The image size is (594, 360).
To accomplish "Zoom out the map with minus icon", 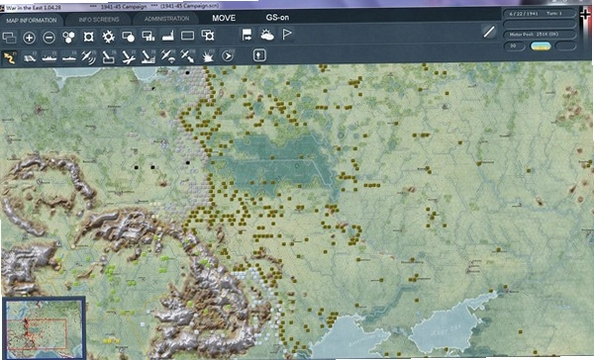I will (49, 38).
